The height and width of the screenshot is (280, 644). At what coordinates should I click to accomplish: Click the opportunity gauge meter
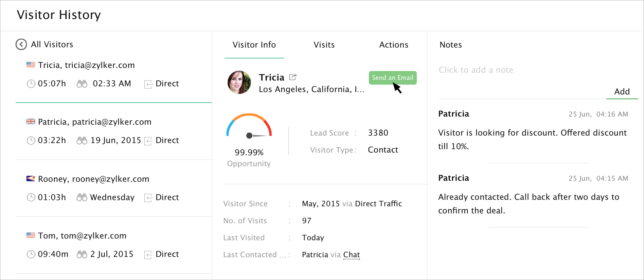point(249,126)
